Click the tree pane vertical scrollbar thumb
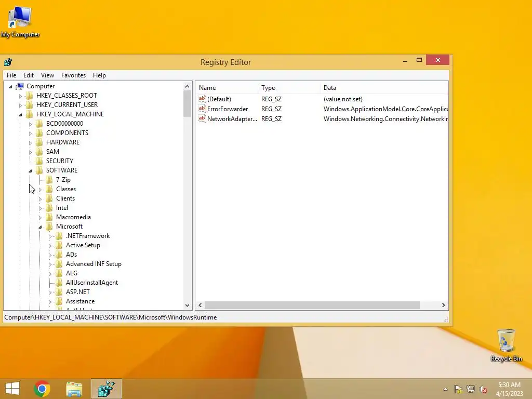 point(187,104)
